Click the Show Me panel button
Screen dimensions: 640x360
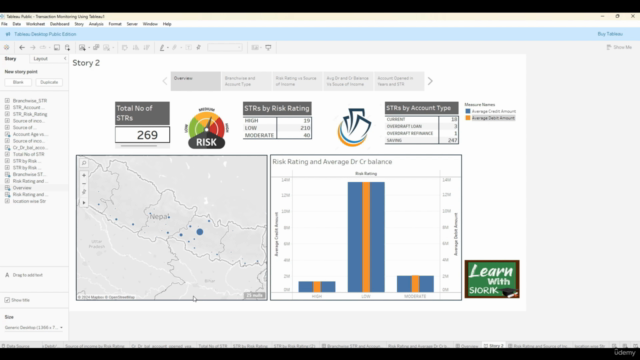click(x=619, y=47)
